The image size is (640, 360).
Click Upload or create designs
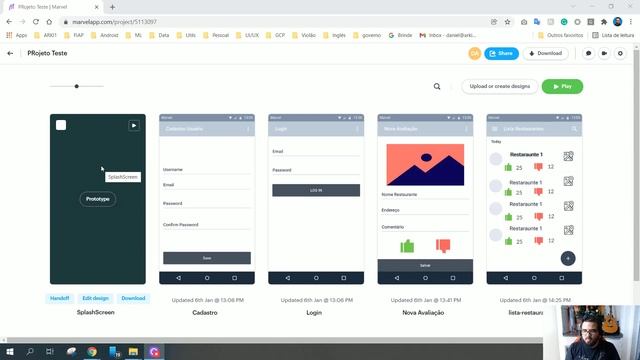pos(500,87)
